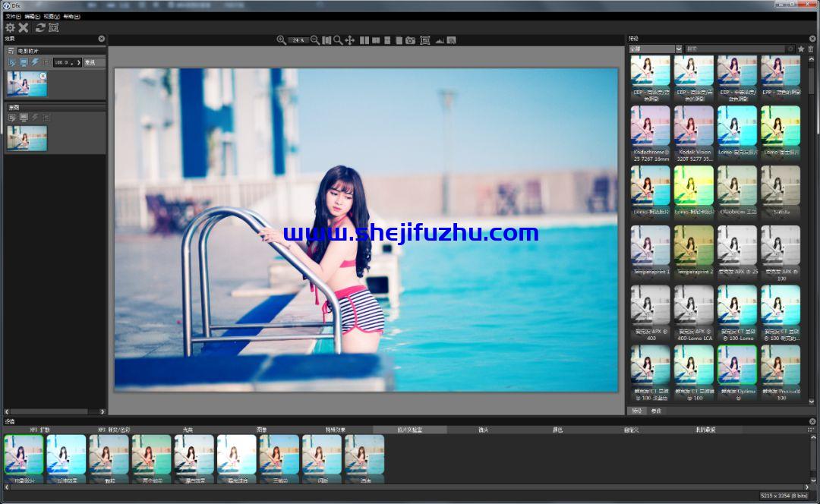Choose the first filter thumbnail in bottom strip
Screen dimensions: 820x504
point(24,455)
